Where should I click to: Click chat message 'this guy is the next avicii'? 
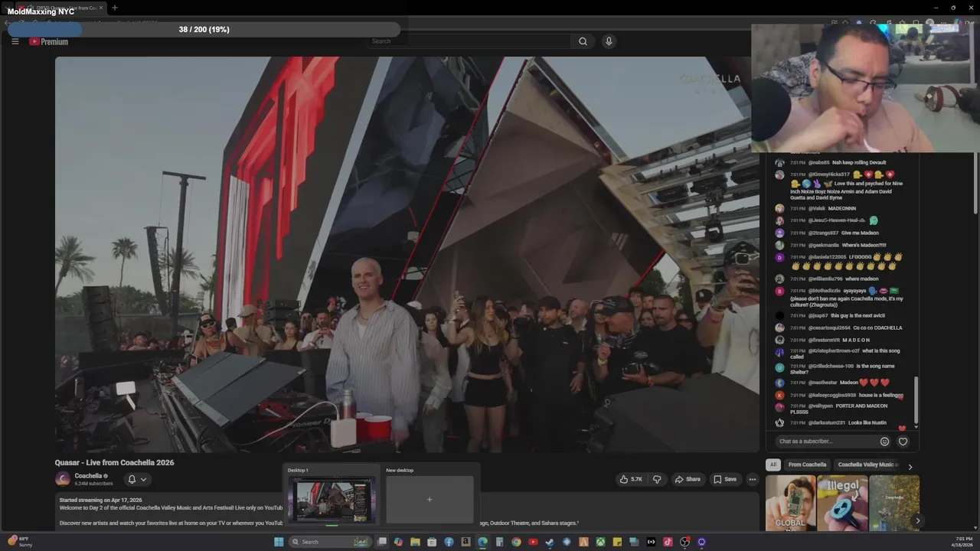[x=857, y=315]
